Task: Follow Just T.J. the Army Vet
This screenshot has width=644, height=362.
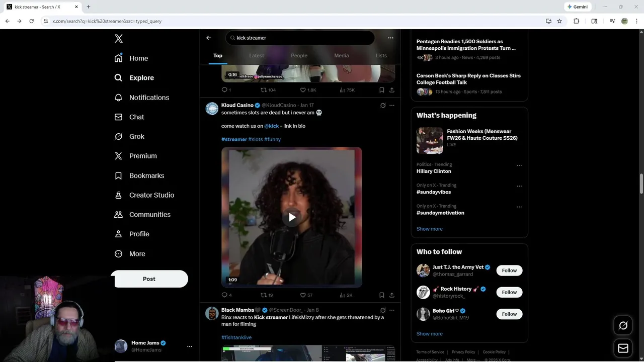Action: (509, 270)
